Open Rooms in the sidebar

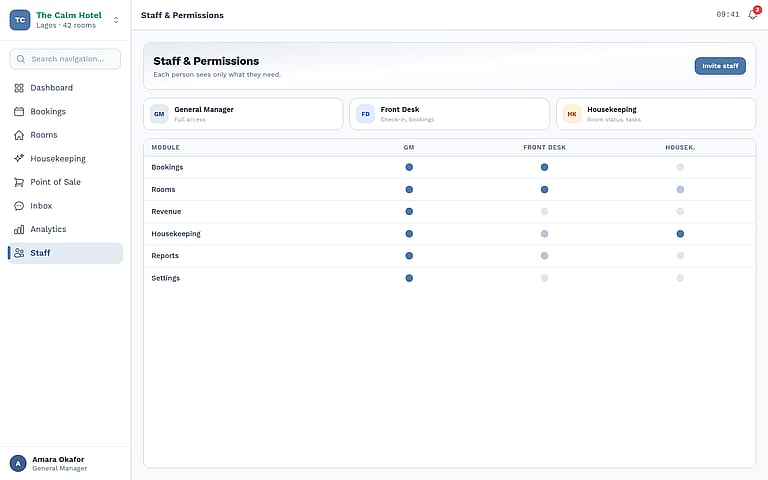click(66, 135)
